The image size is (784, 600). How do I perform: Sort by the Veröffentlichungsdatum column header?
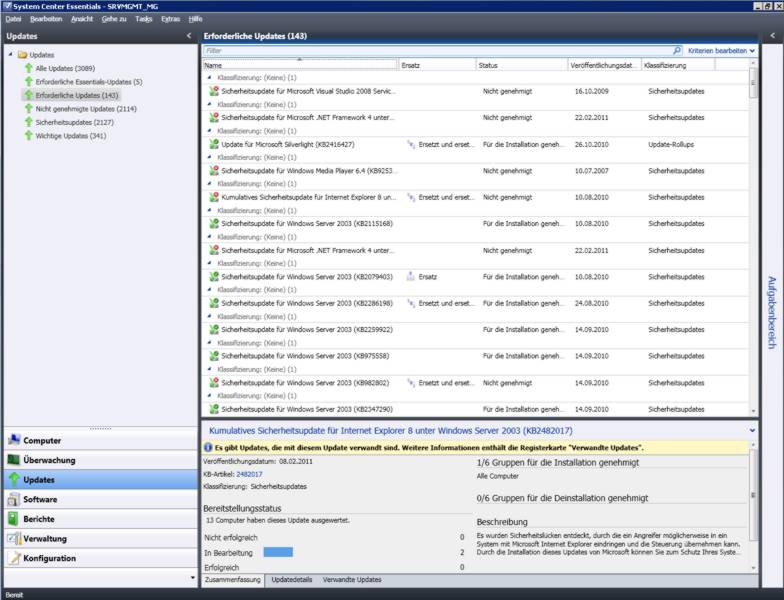(604, 65)
